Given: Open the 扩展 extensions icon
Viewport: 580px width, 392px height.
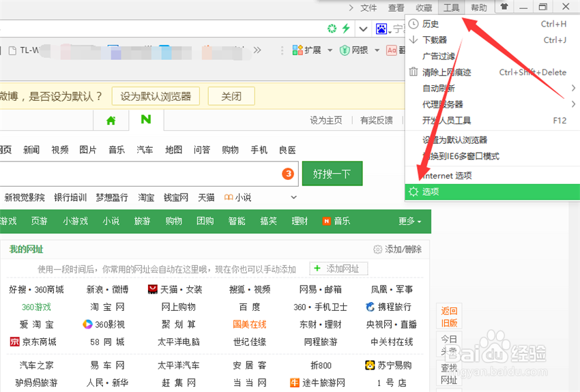Looking at the screenshot, I should click(298, 50).
